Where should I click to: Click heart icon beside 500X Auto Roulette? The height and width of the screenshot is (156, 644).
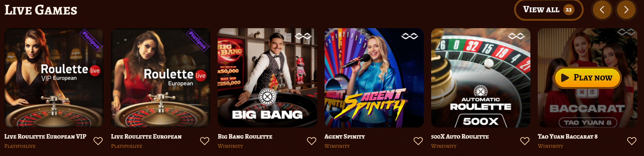(525, 141)
